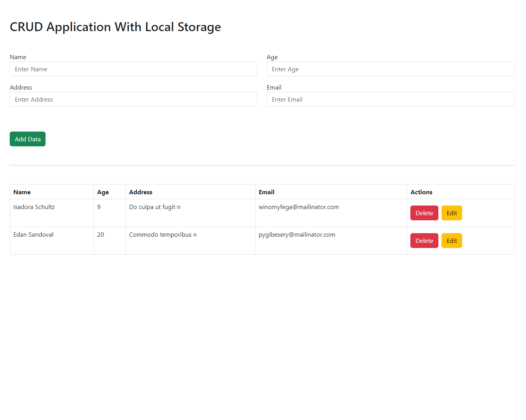Viewport: 526px width, 420px height.
Task: Select the Age column header
Action: (x=103, y=192)
